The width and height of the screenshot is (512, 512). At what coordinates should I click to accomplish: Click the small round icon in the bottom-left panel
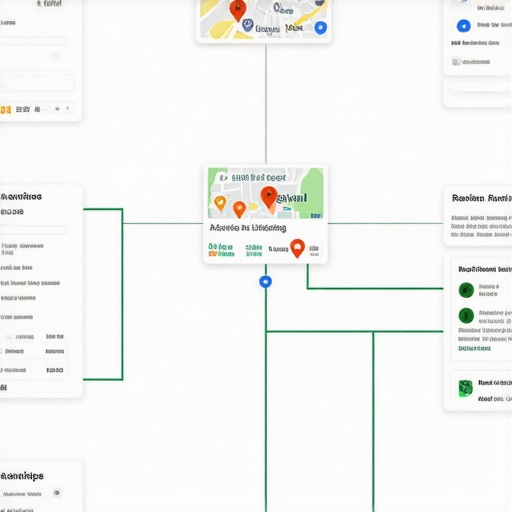57,493
